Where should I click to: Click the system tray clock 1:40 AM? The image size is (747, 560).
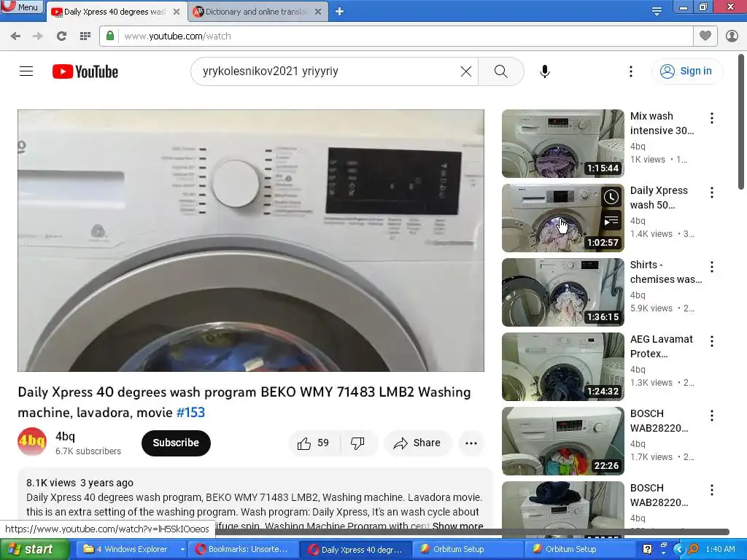click(720, 549)
